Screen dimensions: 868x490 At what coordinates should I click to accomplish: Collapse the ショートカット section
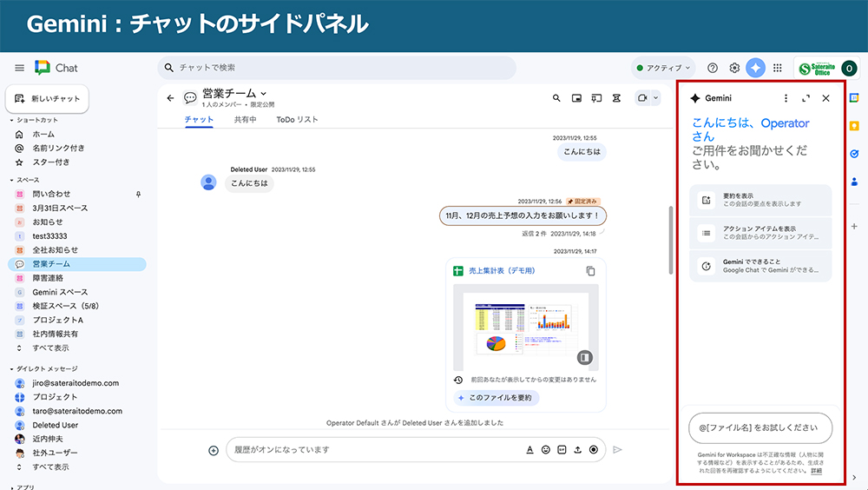(11, 120)
